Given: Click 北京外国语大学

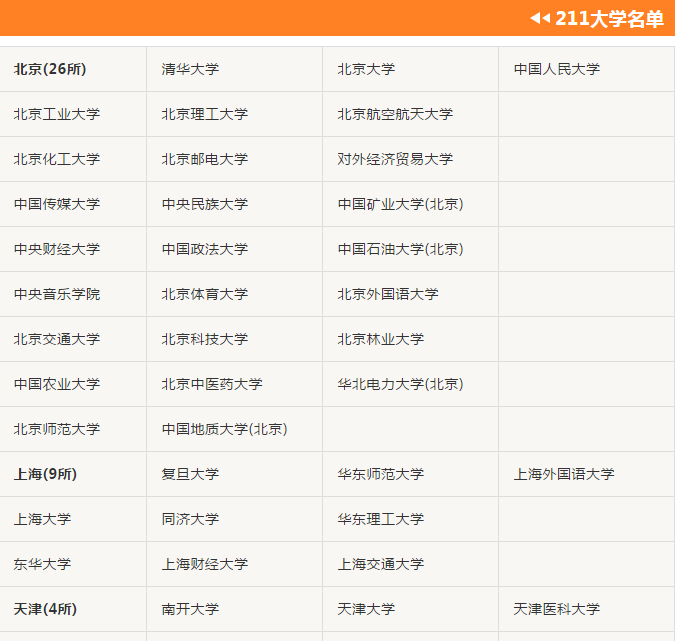Looking at the screenshot, I should [x=388, y=294].
